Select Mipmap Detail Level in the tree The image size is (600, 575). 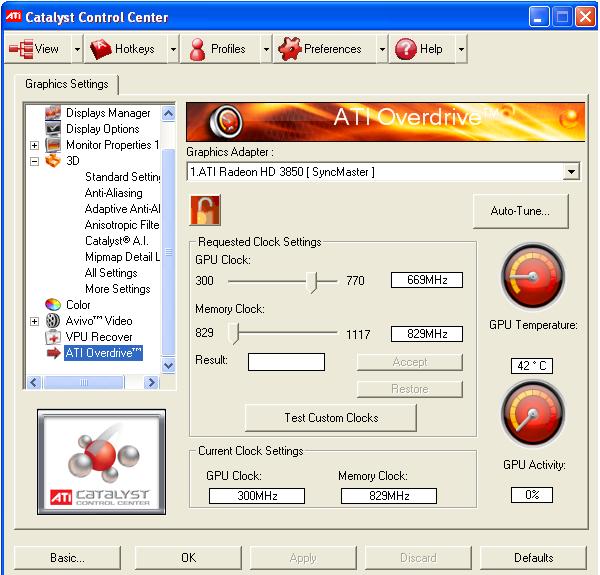(122, 257)
